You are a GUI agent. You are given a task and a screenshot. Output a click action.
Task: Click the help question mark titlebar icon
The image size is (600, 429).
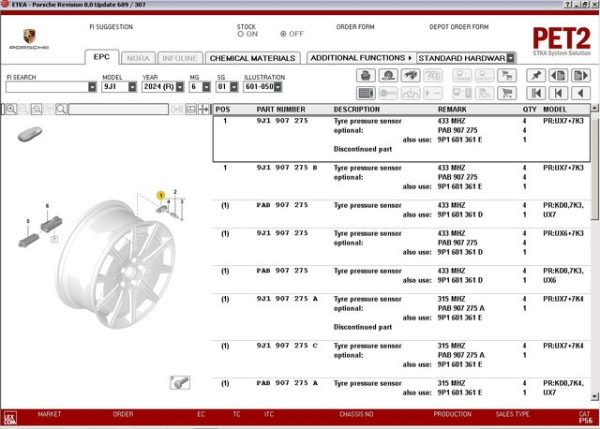click(568, 4)
